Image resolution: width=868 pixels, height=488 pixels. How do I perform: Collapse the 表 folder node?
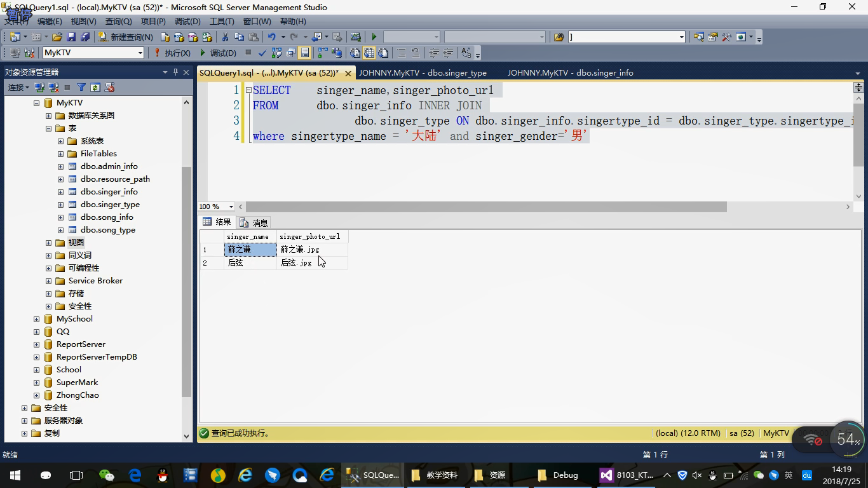click(48, 128)
